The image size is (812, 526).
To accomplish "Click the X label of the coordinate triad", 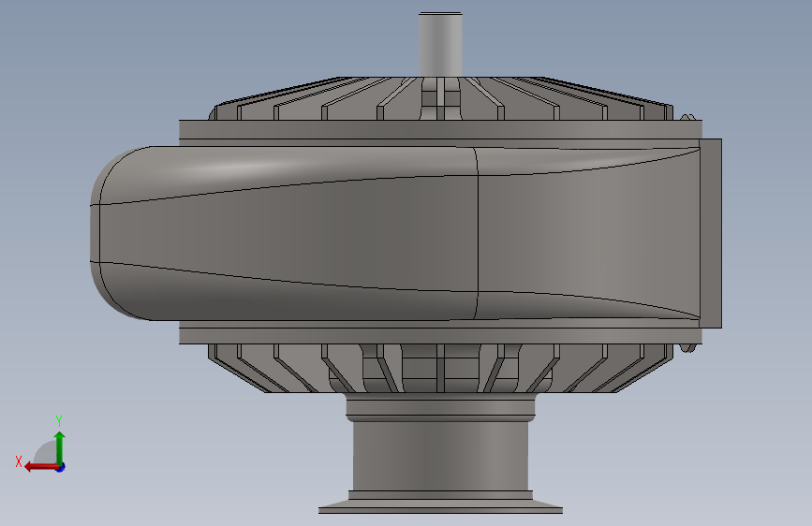I will click(19, 461).
